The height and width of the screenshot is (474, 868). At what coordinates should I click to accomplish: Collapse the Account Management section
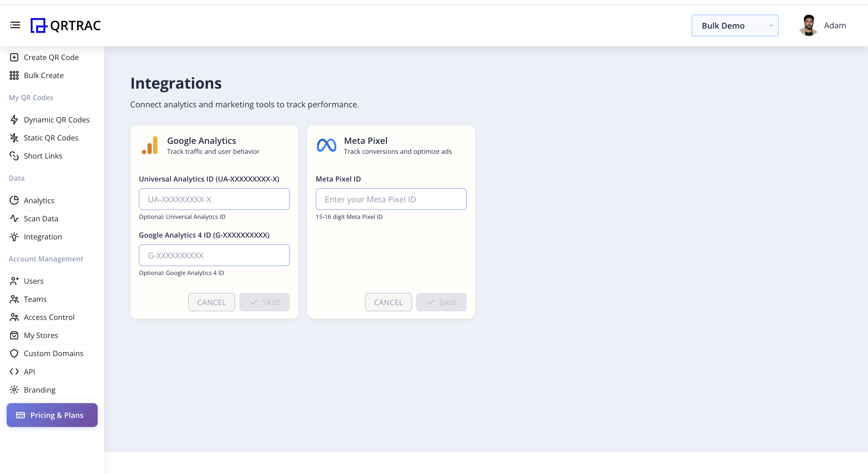tap(46, 259)
